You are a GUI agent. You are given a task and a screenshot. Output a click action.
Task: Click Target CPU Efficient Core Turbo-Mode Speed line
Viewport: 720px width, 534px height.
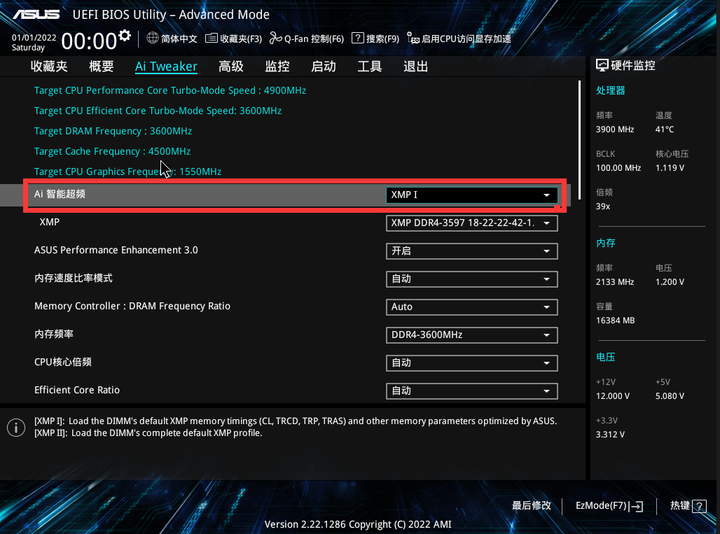158,111
